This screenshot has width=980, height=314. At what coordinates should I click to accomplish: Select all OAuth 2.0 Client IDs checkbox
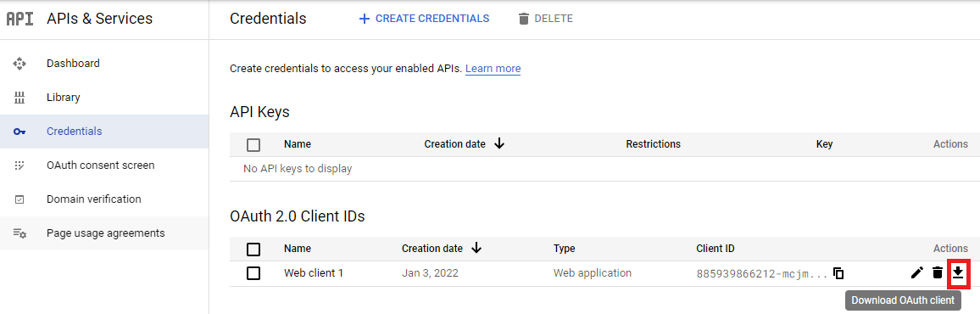pos(253,250)
